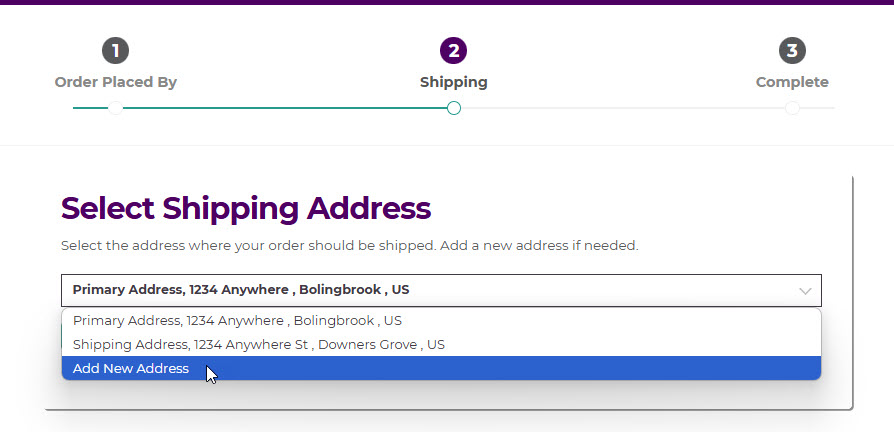Click the instruction text below the heading
Viewport: 894px width, 432px height.
pyautogui.click(x=349, y=245)
